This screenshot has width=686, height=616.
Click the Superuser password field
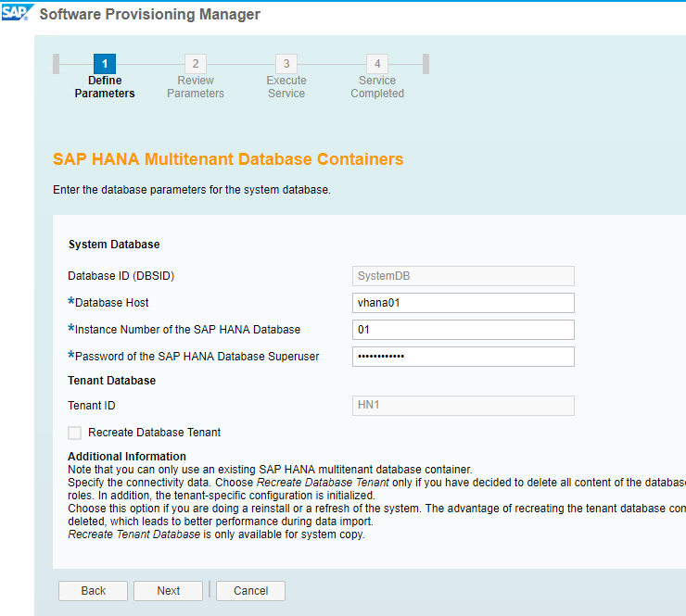(x=464, y=357)
